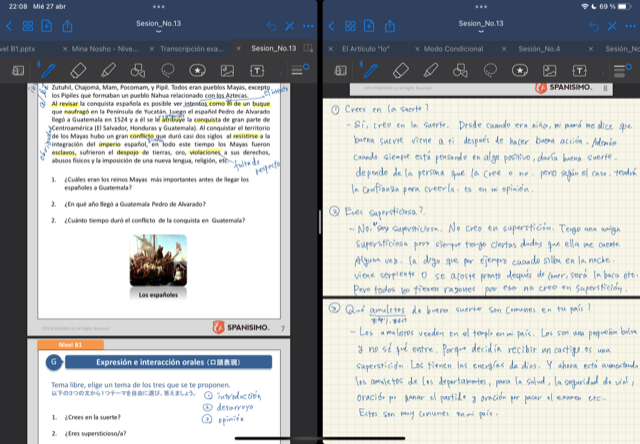The image size is (640, 444).
Task: Choose the highlighter tool in right pane
Action: pos(429,70)
